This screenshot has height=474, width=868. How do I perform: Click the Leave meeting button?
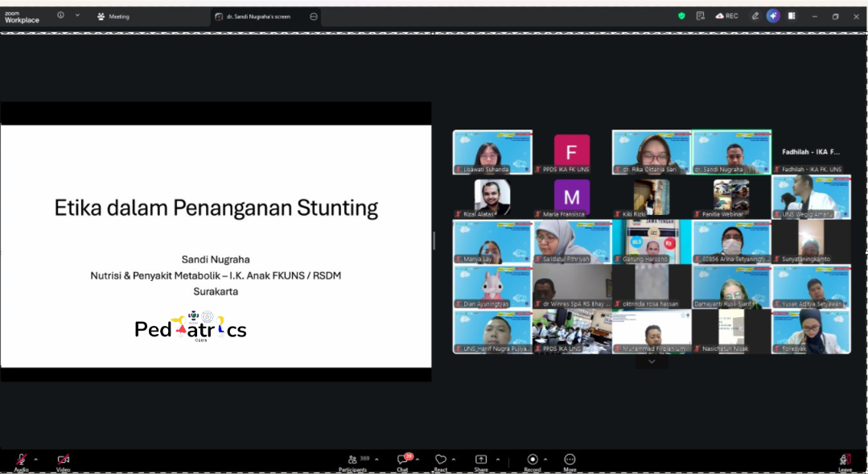[845, 460]
